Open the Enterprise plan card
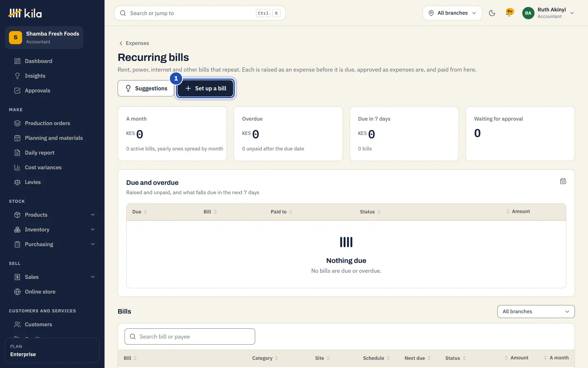Image resolution: width=588 pixels, height=368 pixels. tap(52, 350)
